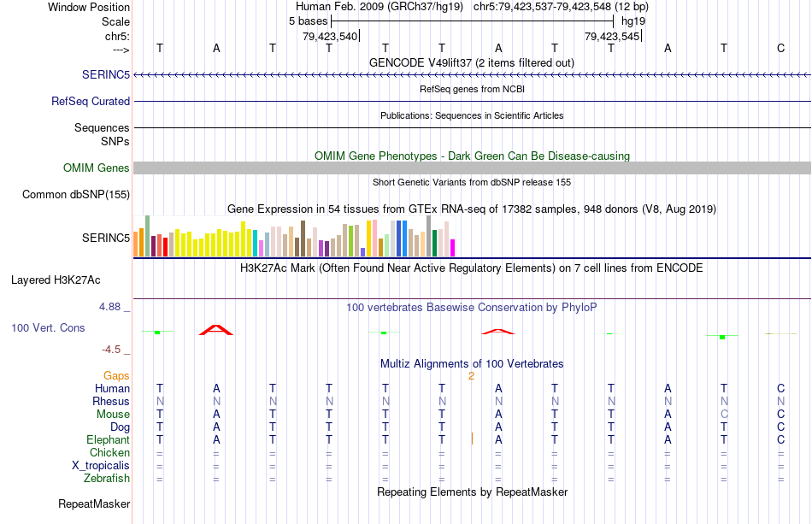The width and height of the screenshot is (812, 524).
Task: Click the 79,423,540 ruler coordinate
Action: point(330,36)
